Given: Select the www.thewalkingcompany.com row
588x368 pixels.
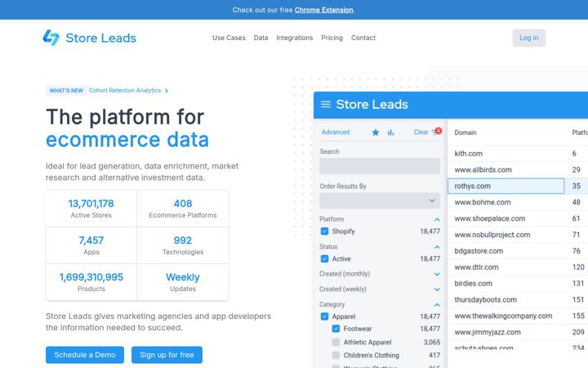Looking at the screenshot, I should pos(518,316).
